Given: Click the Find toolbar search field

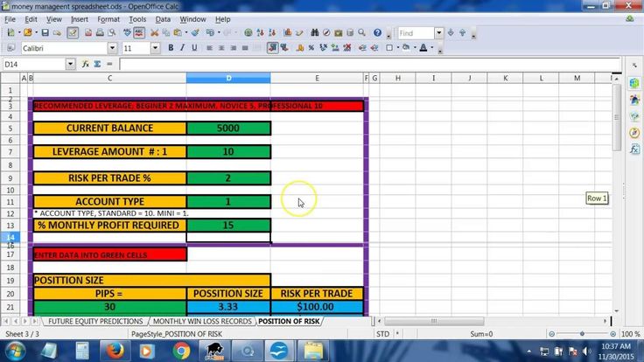Looking at the screenshot, I should 418,33.
